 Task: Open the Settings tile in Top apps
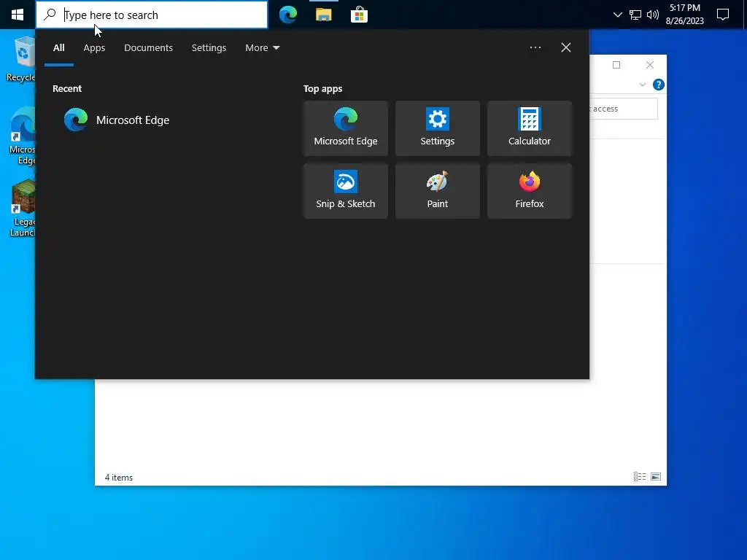click(x=438, y=128)
